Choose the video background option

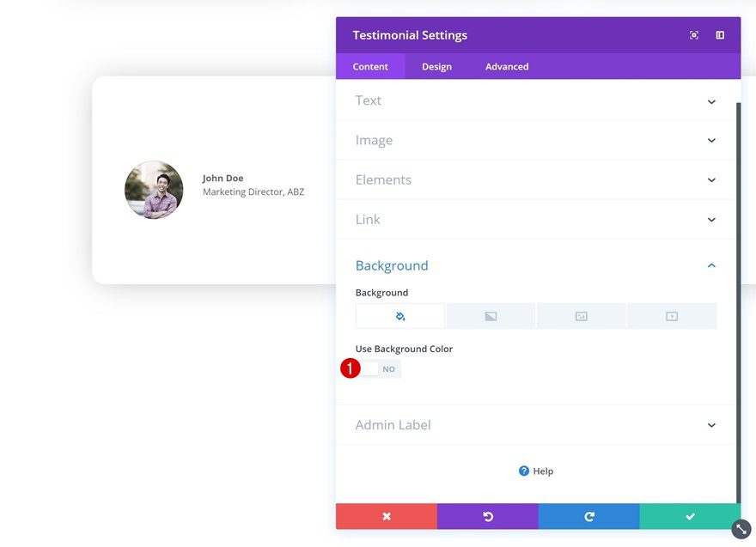coord(672,315)
